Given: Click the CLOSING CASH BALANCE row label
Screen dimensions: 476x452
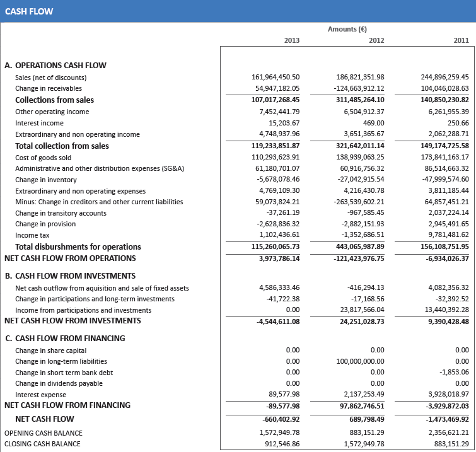Looking at the screenshot, I should 42,444.
